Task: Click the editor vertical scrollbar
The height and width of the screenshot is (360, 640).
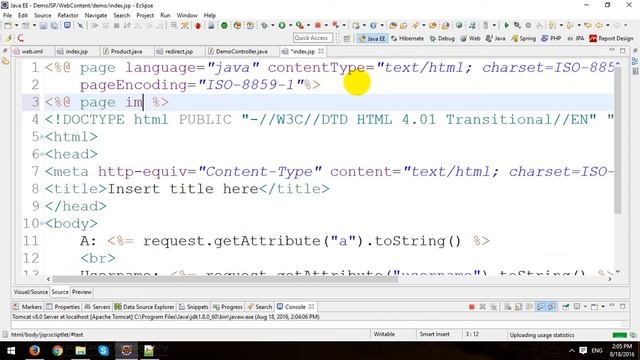Action: (x=618, y=140)
